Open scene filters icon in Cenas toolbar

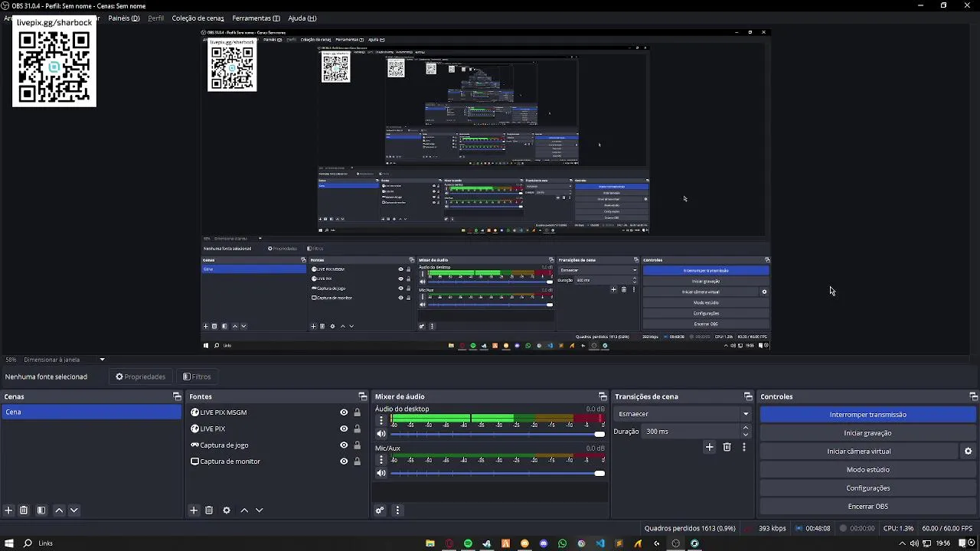click(41, 510)
